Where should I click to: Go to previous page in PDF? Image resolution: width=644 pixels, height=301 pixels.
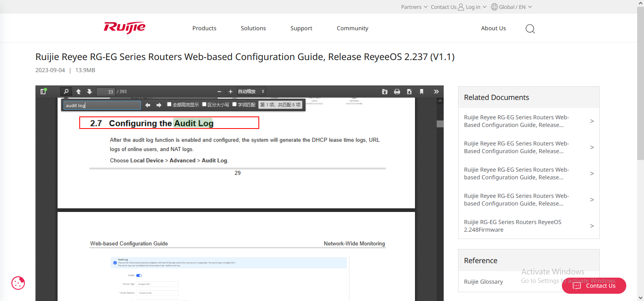pos(78,91)
